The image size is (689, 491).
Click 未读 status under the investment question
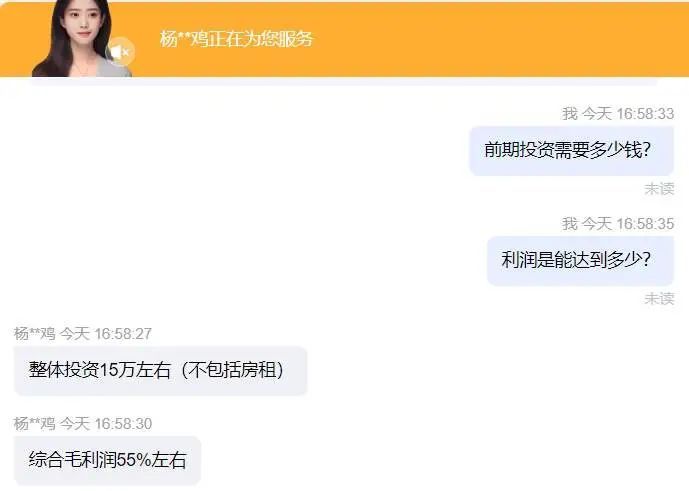(x=659, y=189)
